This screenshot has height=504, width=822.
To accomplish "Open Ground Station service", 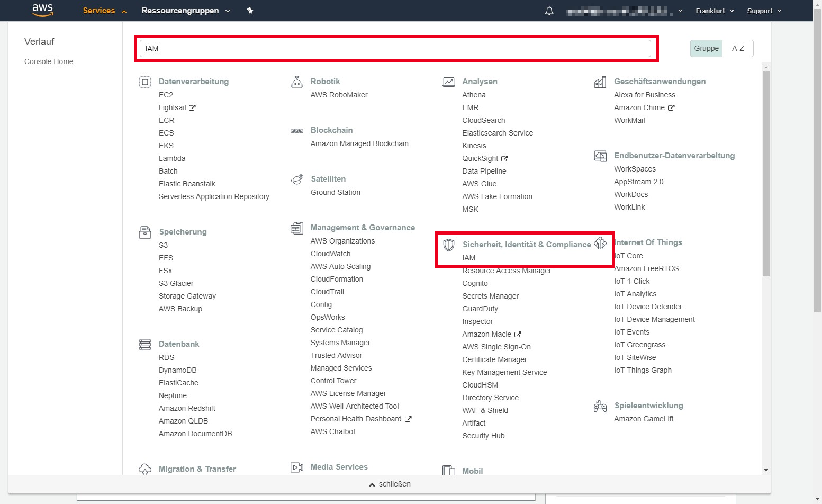I will (x=336, y=192).
